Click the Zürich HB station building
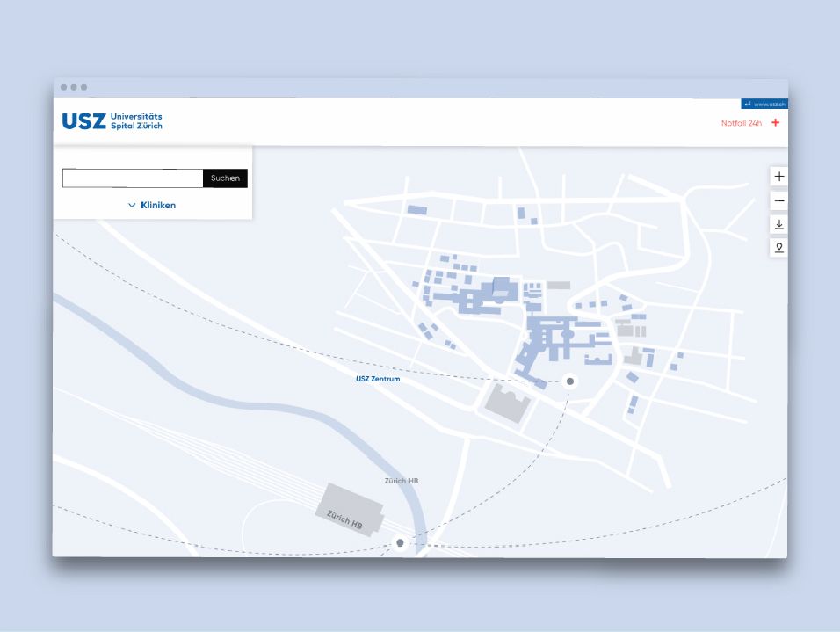The image size is (840, 632). 349,510
